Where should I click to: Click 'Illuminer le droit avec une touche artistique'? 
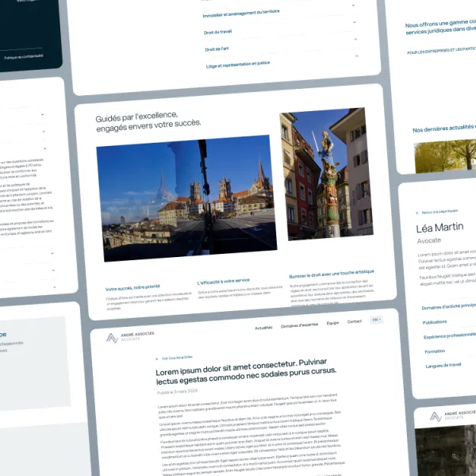[332, 274]
